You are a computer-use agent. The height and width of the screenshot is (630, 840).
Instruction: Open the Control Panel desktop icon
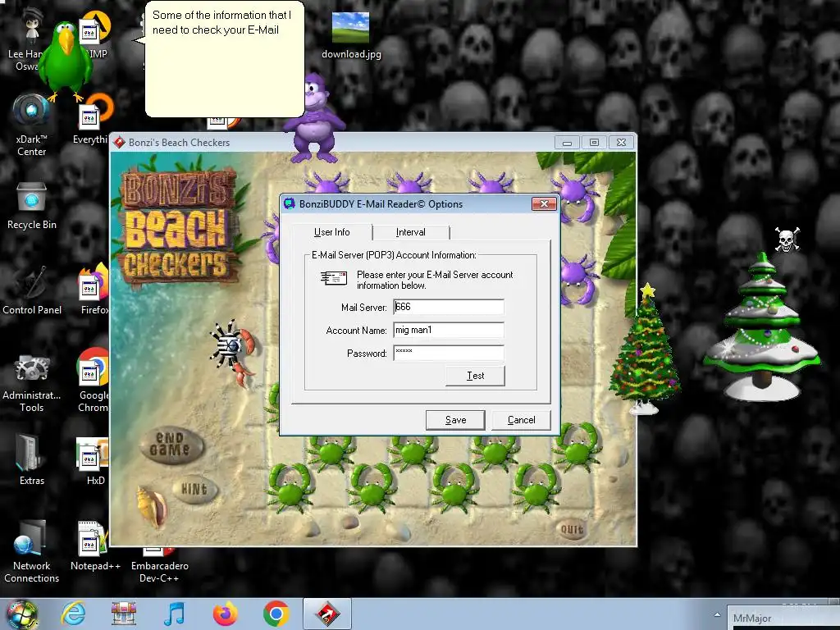coord(32,290)
